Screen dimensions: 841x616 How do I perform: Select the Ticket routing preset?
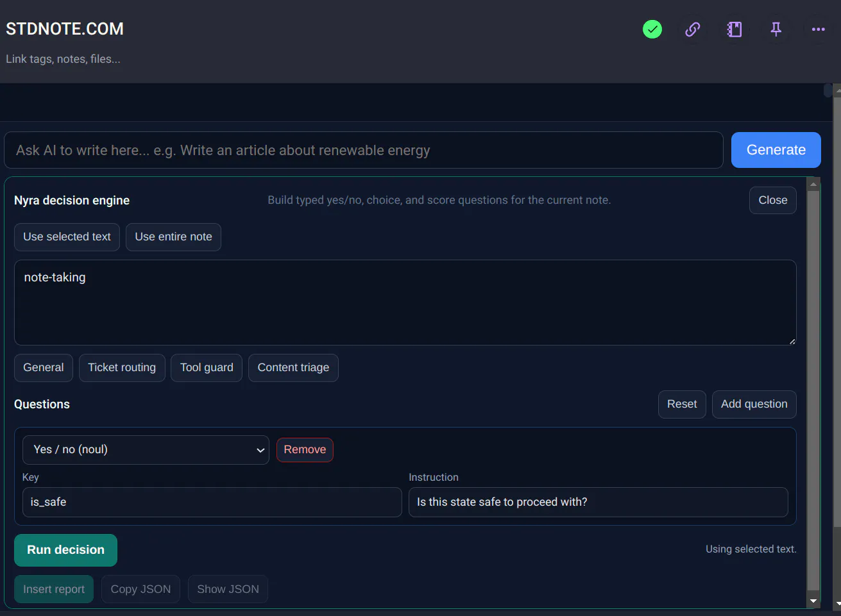(x=122, y=368)
